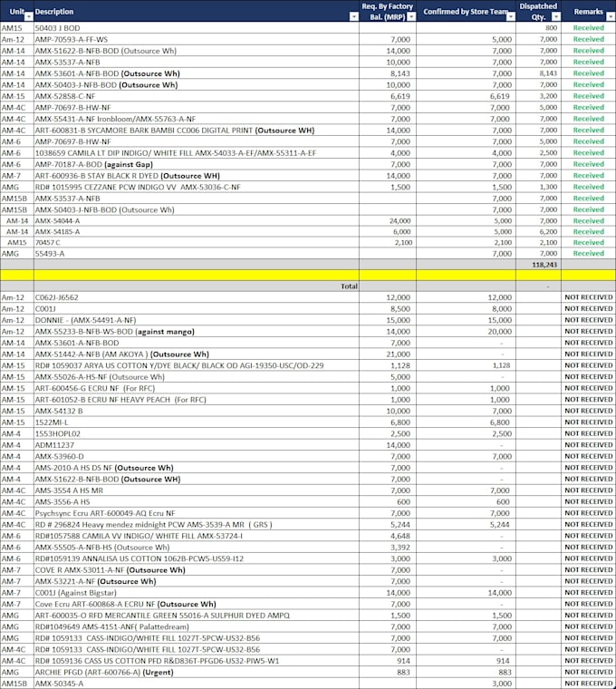Viewport: 616px width, 689px height.
Task: Select cell 'ART-600936-B STAY BLACK R DYED'
Action: pyautogui.click(x=197, y=175)
